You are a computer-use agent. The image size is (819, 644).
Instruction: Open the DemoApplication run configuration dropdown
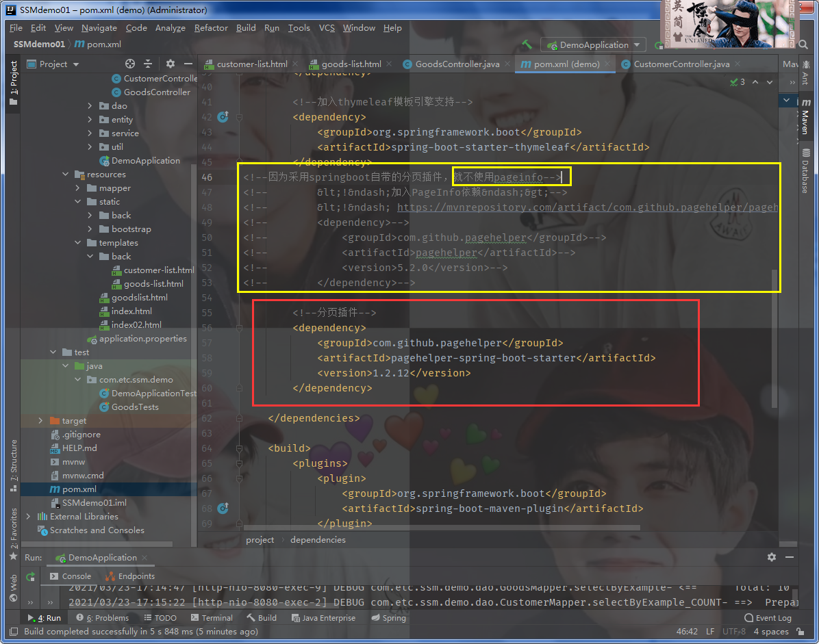tap(593, 45)
